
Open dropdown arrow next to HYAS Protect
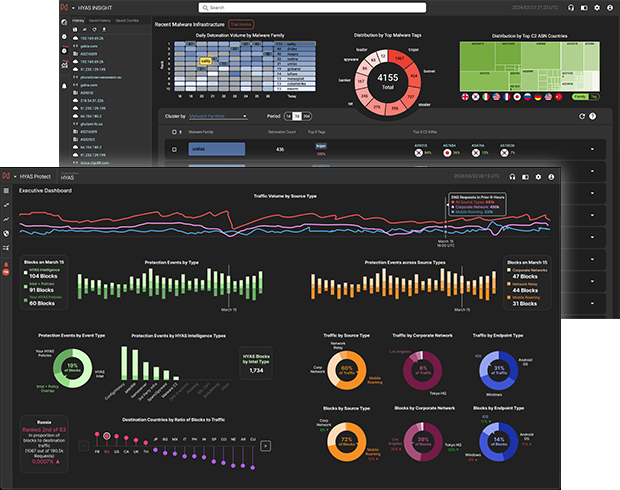coord(15,177)
